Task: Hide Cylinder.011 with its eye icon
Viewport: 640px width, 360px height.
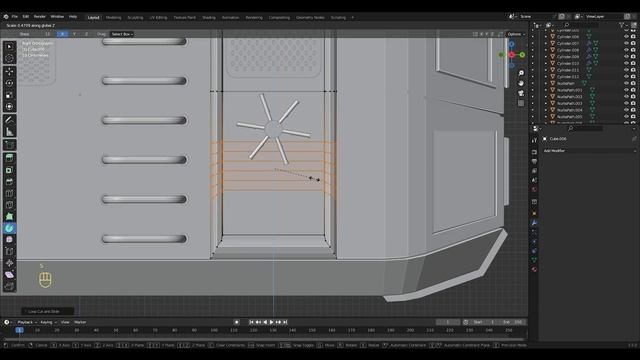Action: tap(627, 70)
